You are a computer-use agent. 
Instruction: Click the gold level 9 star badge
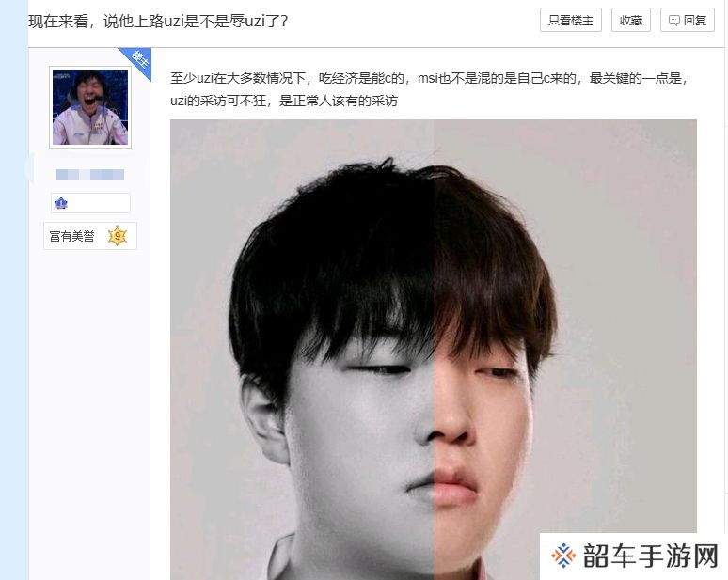[x=118, y=236]
